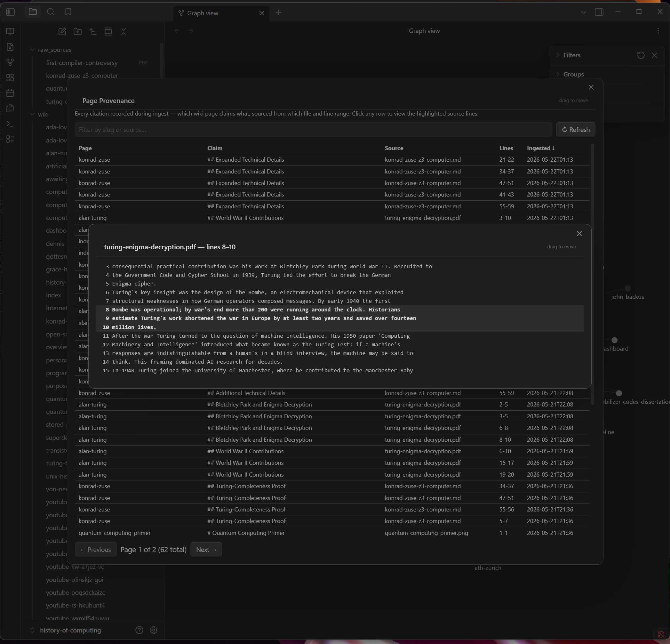Toggle the right sidebar icon
670x644 pixels.
tap(599, 12)
